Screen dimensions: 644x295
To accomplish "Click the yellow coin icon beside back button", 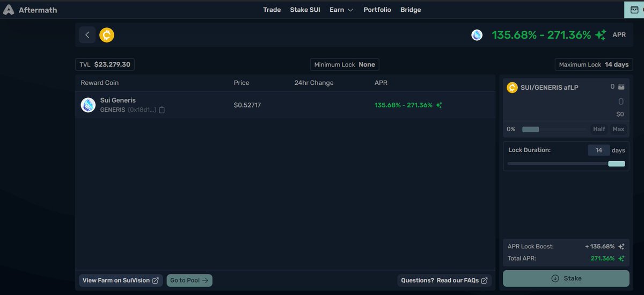I will [107, 35].
